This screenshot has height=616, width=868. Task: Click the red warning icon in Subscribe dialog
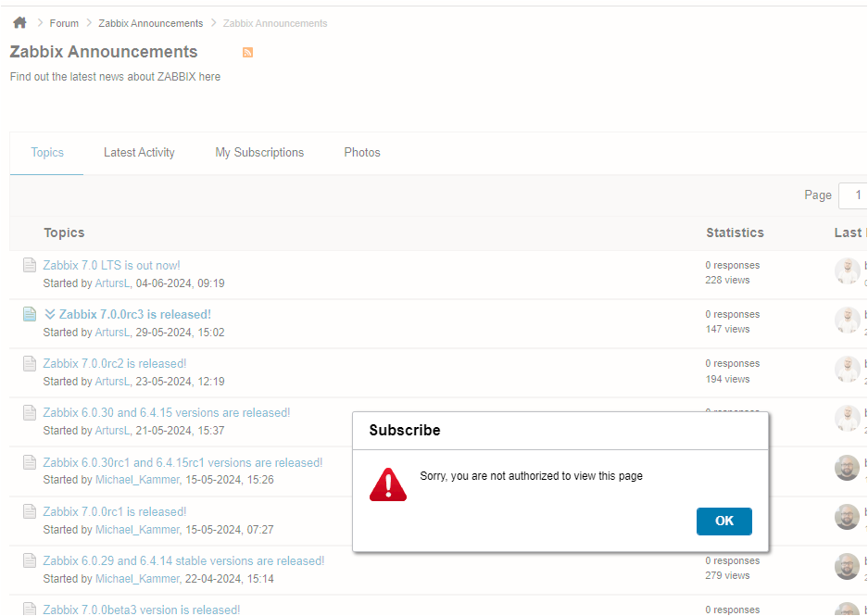(388, 484)
